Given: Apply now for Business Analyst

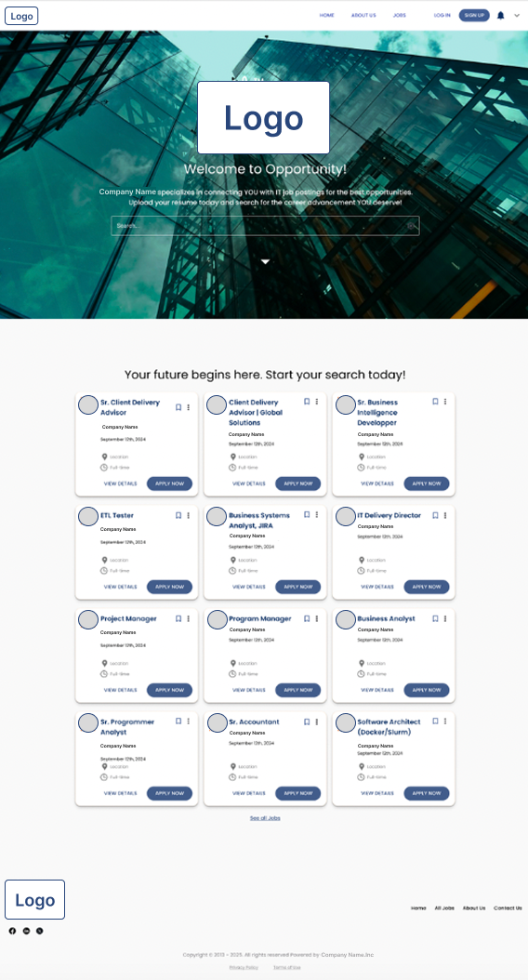Looking at the screenshot, I should 427,690.
